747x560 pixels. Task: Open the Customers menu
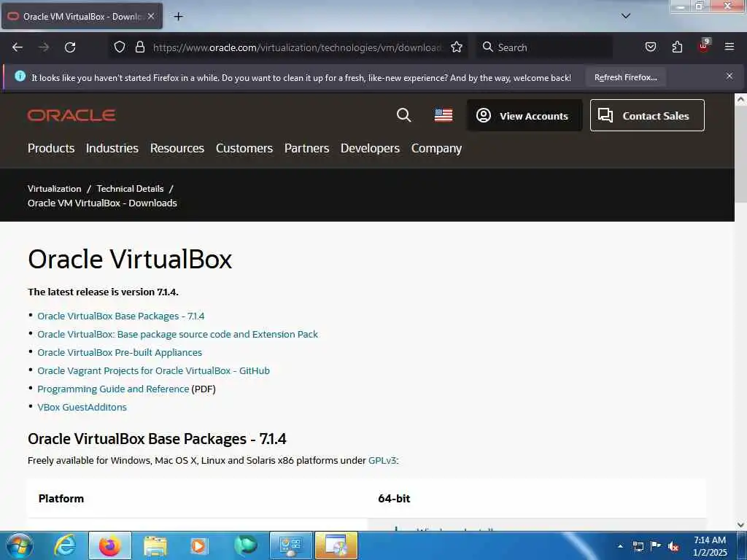click(244, 148)
